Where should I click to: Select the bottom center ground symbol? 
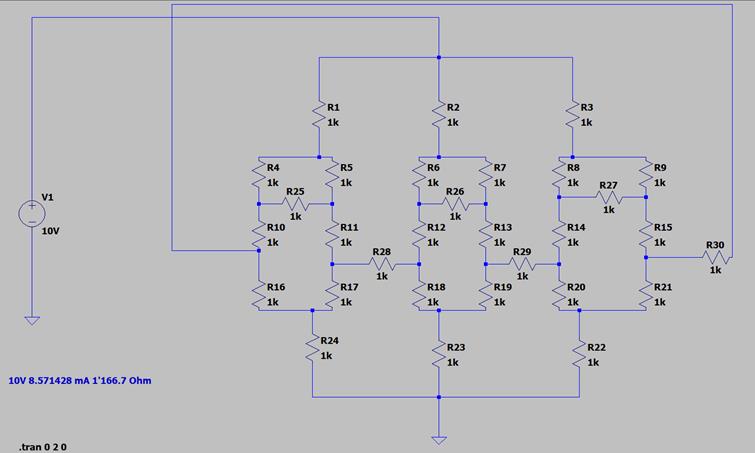[438, 438]
